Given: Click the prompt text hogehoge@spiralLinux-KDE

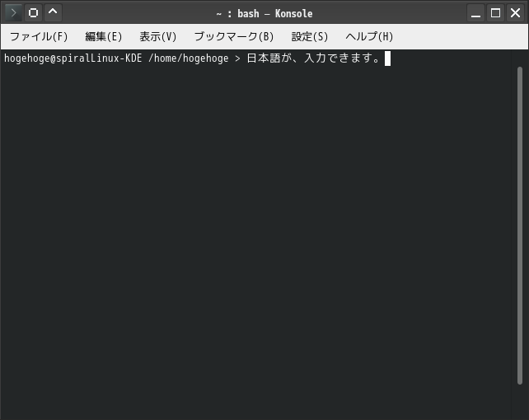Looking at the screenshot, I should [x=73, y=58].
